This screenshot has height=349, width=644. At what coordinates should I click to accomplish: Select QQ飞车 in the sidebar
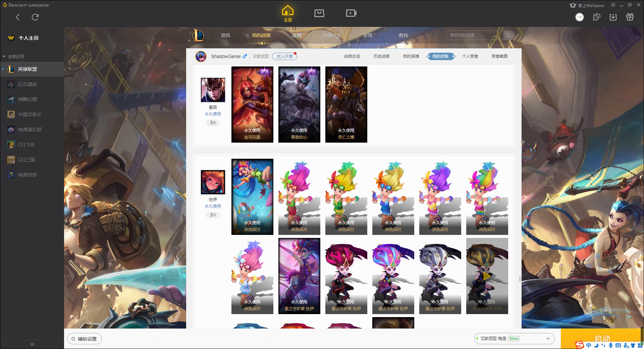tap(32, 145)
